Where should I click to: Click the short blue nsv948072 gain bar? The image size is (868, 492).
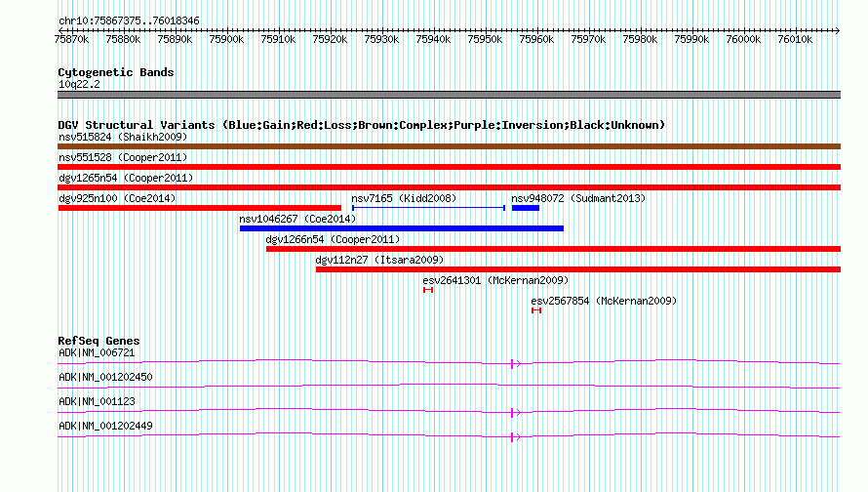click(526, 208)
